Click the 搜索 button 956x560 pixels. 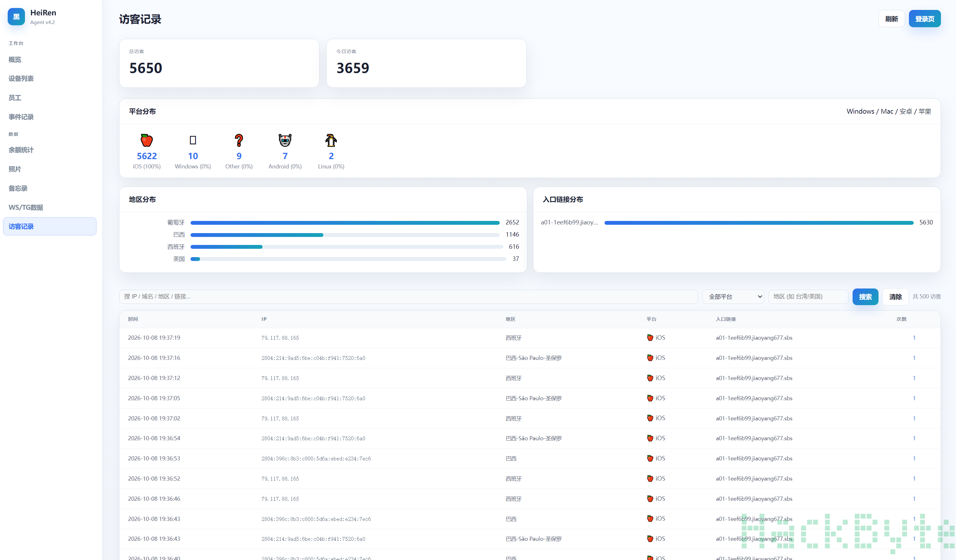865,297
